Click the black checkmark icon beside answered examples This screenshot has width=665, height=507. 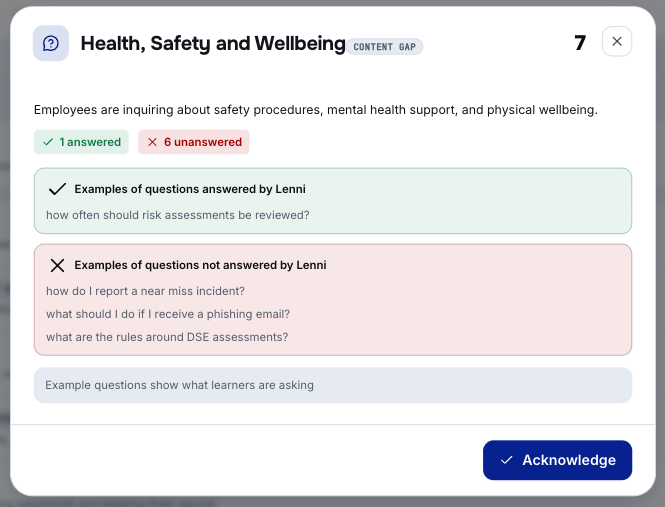tap(57, 189)
